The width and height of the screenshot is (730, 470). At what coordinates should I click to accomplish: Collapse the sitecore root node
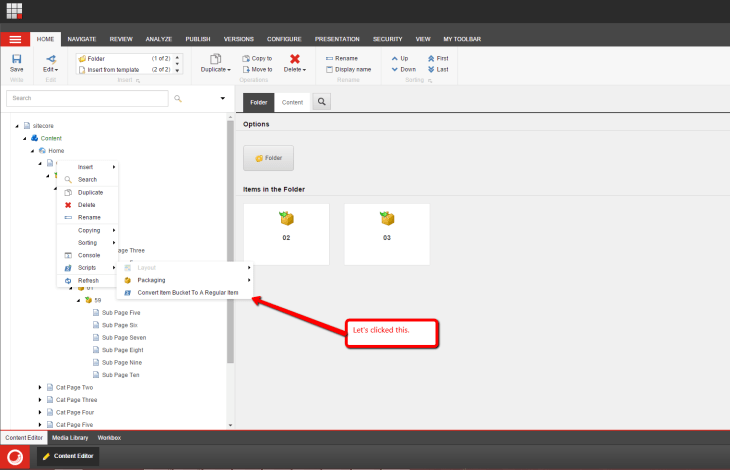pyautogui.click(x=17, y=126)
